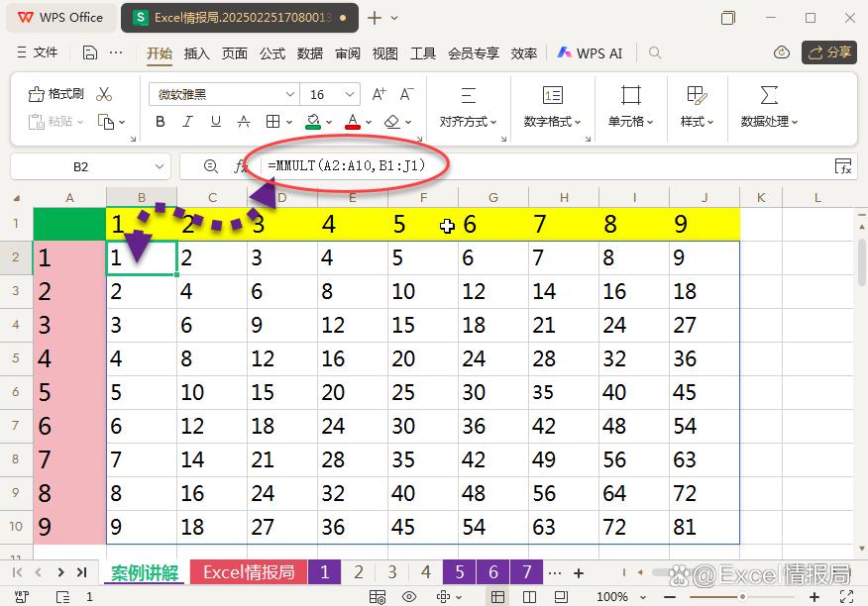
Task: Click the insert function fx icon
Action: coord(242,165)
